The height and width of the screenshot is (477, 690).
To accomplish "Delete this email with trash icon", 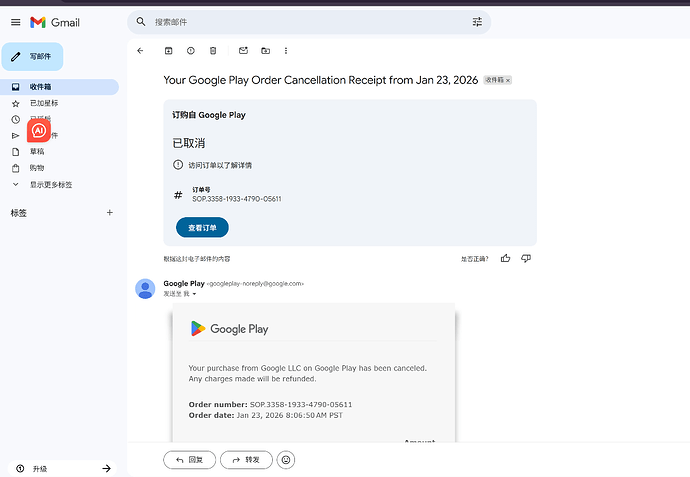I will 213,51.
